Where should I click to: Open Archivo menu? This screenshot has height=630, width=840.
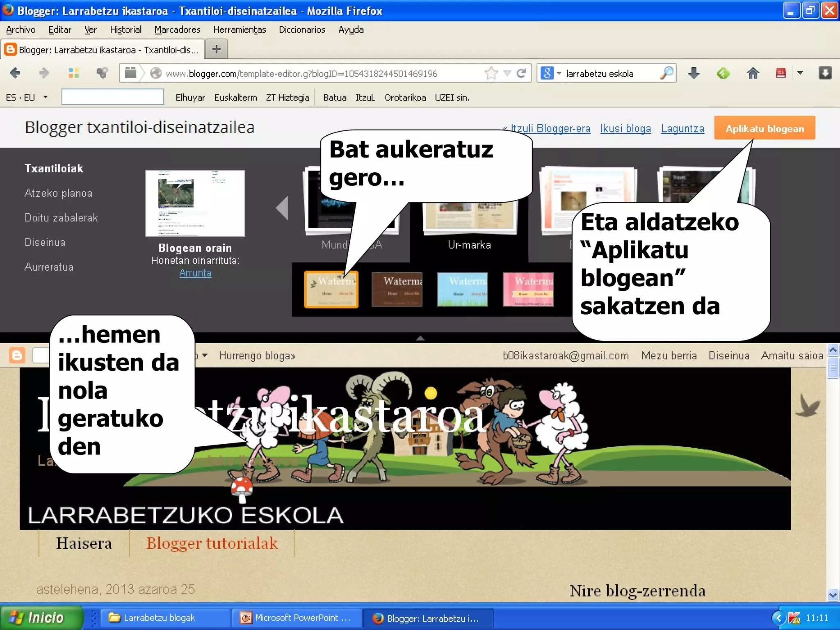pyautogui.click(x=21, y=30)
